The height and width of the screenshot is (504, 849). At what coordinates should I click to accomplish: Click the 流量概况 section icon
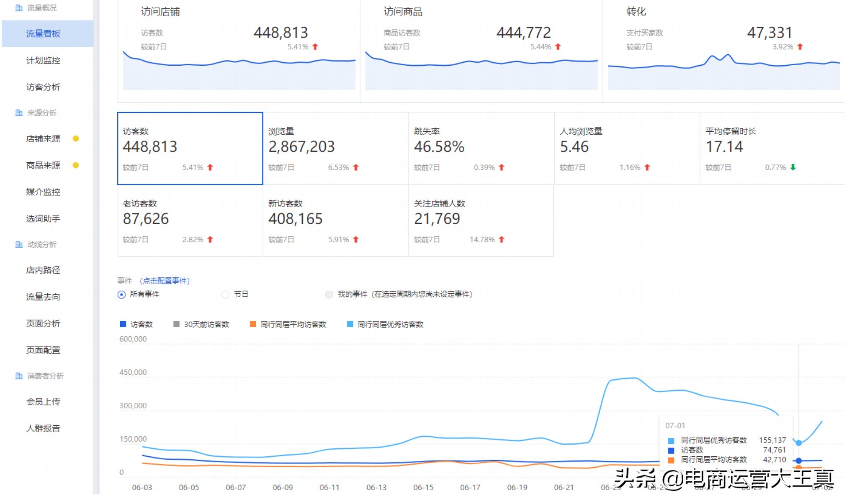click(x=19, y=8)
